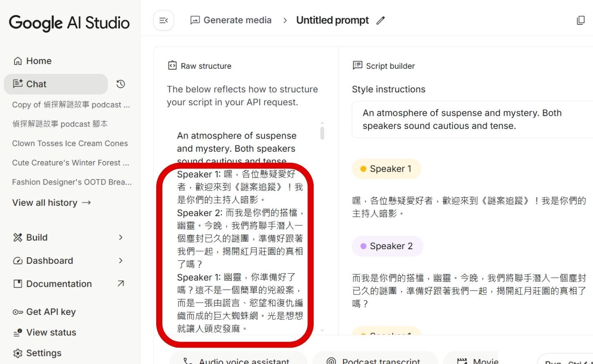Copy the prompt using the top-right copy icon
The height and width of the screenshot is (364, 593).
coord(581,20)
